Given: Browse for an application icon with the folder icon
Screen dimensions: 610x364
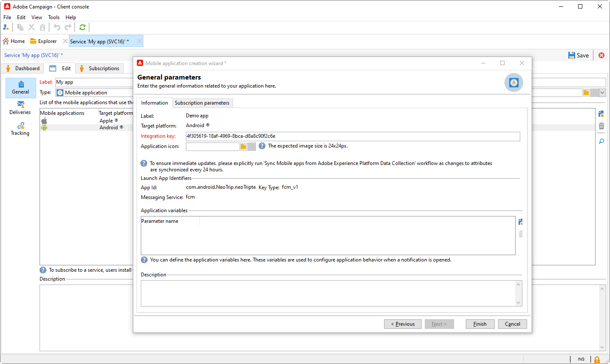Looking at the screenshot, I should (x=243, y=146).
